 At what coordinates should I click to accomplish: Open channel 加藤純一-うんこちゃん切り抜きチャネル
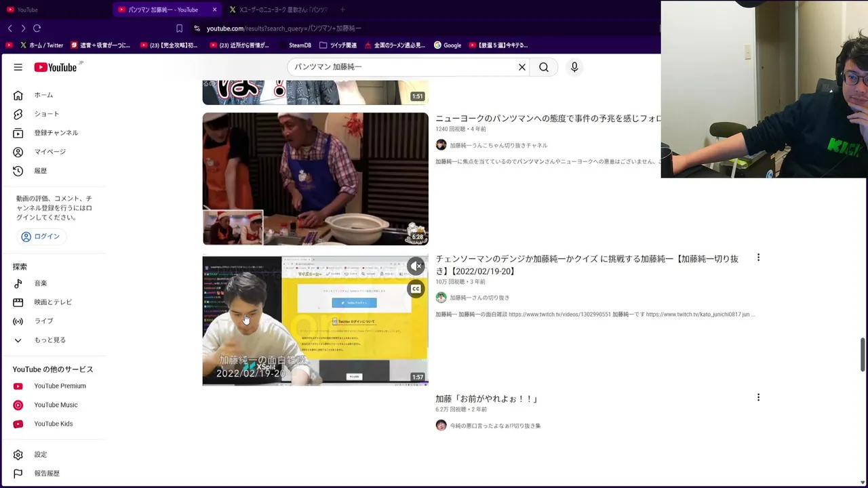pyautogui.click(x=498, y=146)
